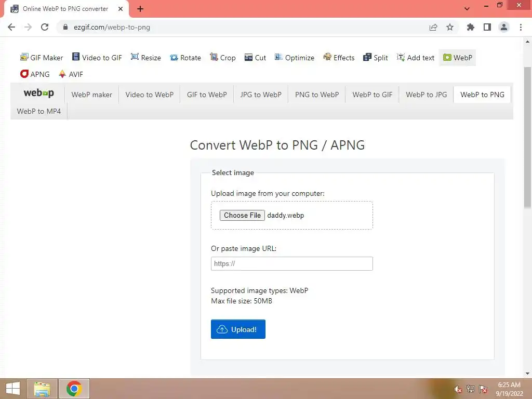The width and height of the screenshot is (532, 399).
Task: Select the WebP tools menu item
Action: (457, 58)
